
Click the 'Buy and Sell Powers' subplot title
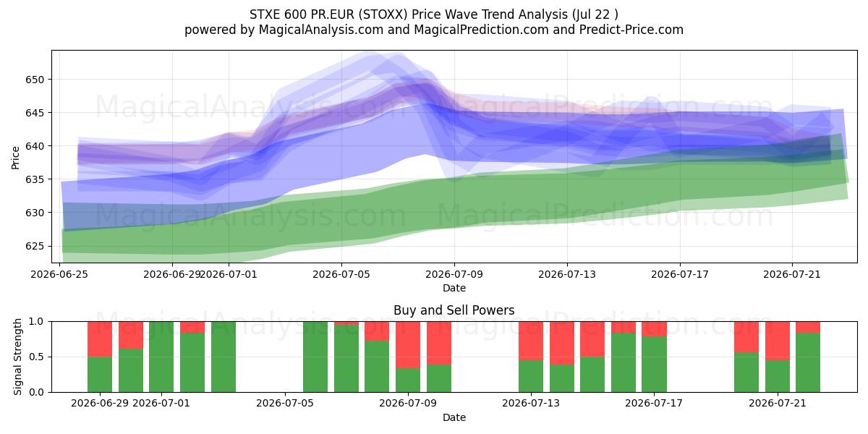pyautogui.click(x=454, y=310)
